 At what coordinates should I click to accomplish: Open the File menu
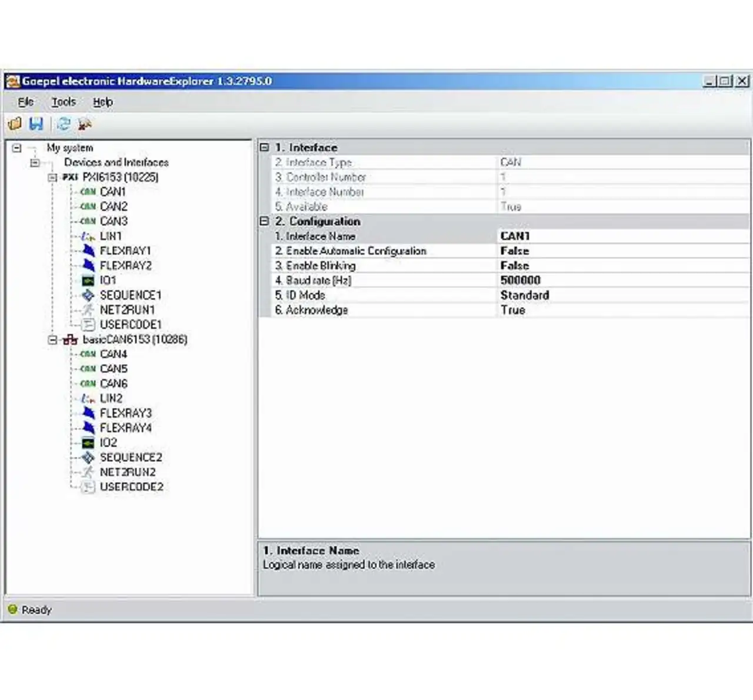click(x=25, y=102)
